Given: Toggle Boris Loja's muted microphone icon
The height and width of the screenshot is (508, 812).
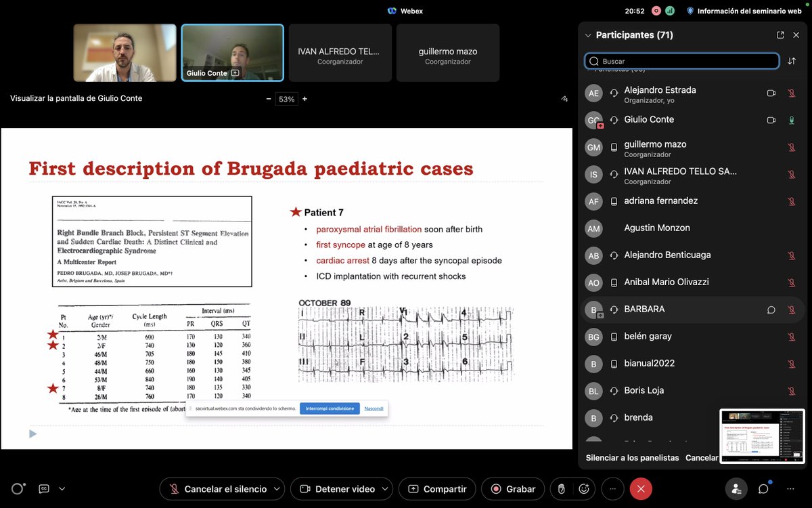Looking at the screenshot, I should (x=792, y=391).
